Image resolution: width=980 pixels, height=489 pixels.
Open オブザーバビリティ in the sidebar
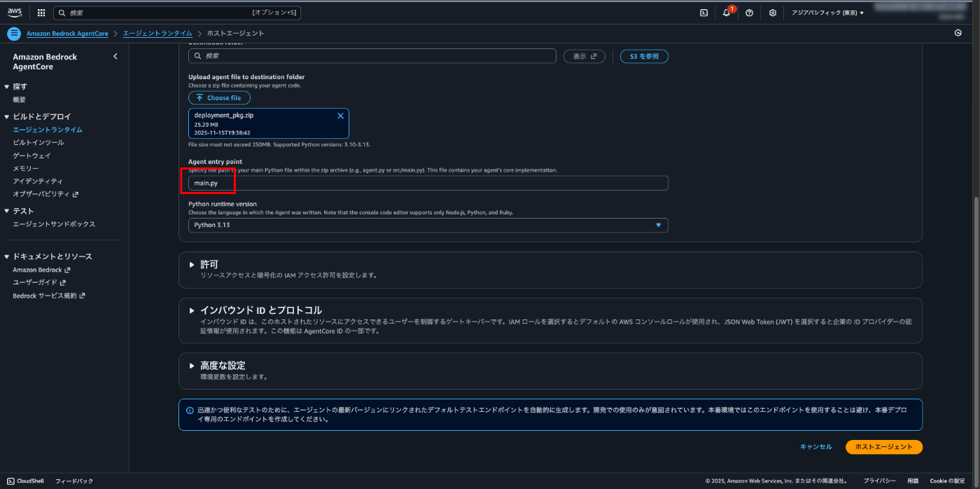[x=41, y=194]
